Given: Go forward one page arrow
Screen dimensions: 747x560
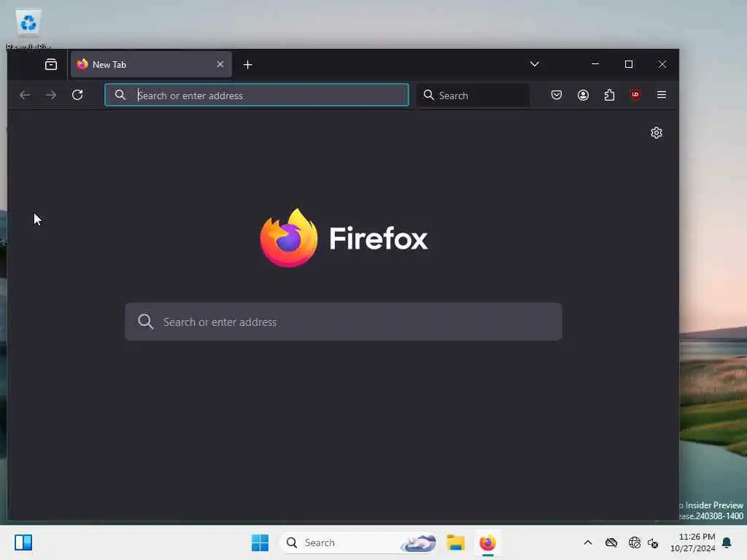Looking at the screenshot, I should pos(50,96).
